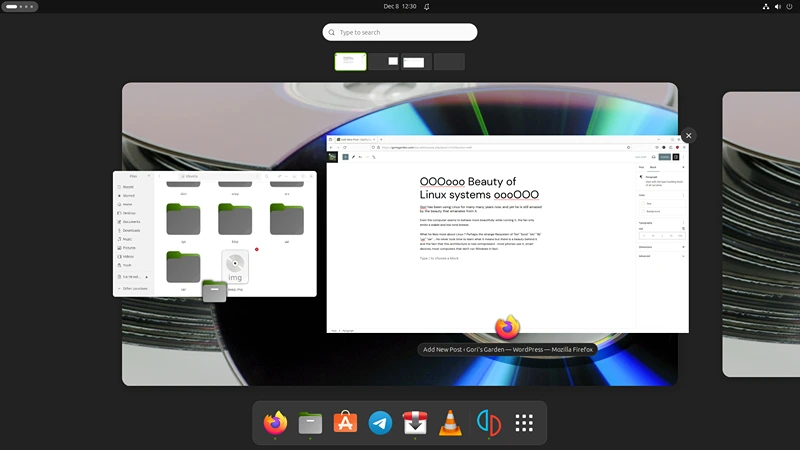This screenshot has width=800, height=450.
Task: Switch to the third workspace thumbnail
Action: tap(416, 62)
